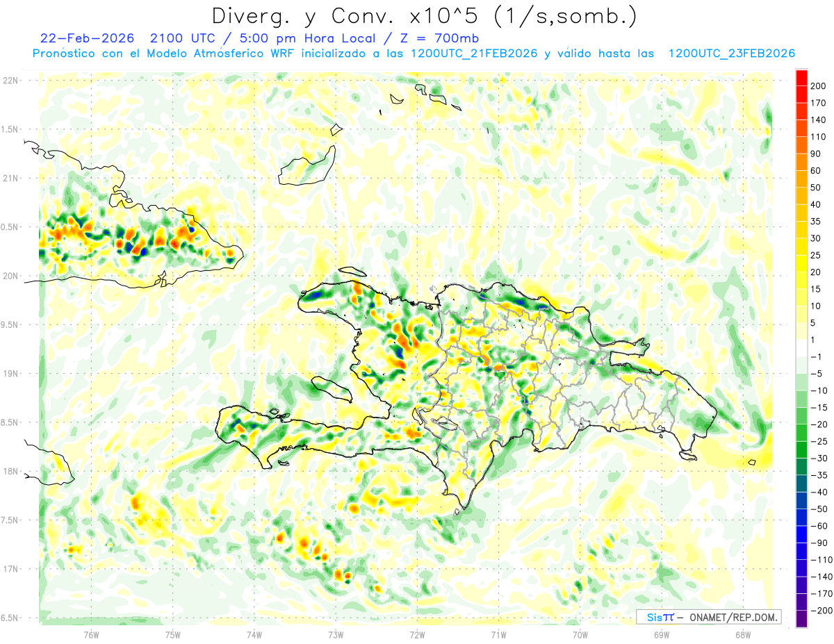The image size is (834, 644).
Task: Click the colorbar value -50
Action: [820, 510]
